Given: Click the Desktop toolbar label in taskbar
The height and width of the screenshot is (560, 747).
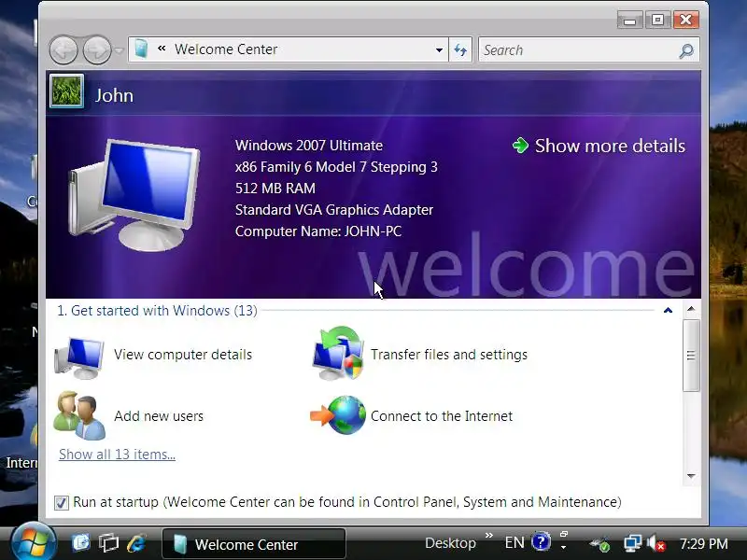Looking at the screenshot, I should pyautogui.click(x=450, y=543).
